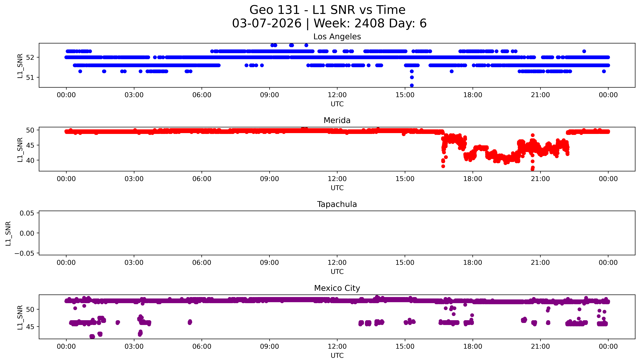Click the date line '03-07-2026 | Week: 2408 Day: 6'
The image size is (640, 364).
pyautogui.click(x=329, y=24)
